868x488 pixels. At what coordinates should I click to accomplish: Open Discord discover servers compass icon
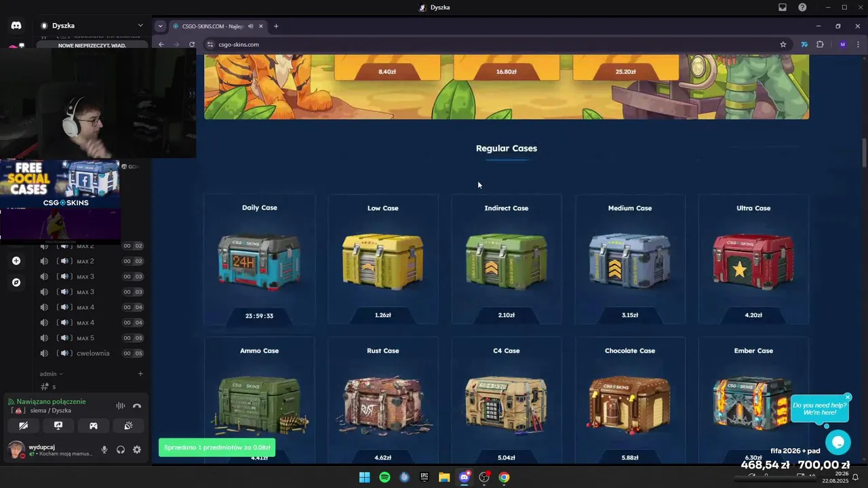[16, 283]
